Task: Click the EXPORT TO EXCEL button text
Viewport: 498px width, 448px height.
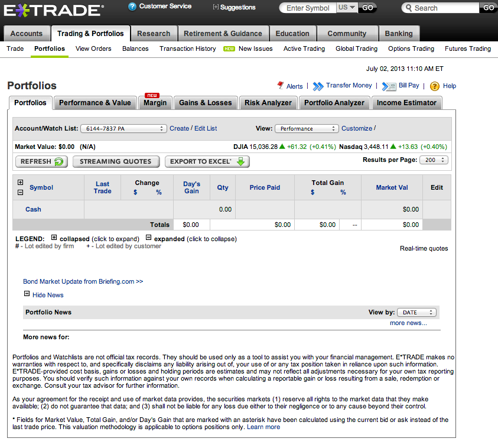Action: click(200, 161)
